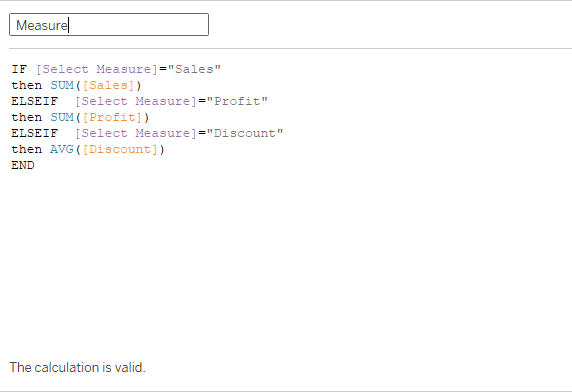
Task: Place cursor on the IF keyword
Action: click(19, 69)
